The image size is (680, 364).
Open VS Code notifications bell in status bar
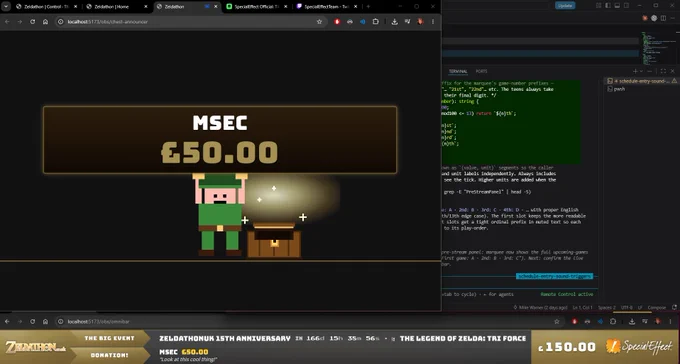point(674,307)
